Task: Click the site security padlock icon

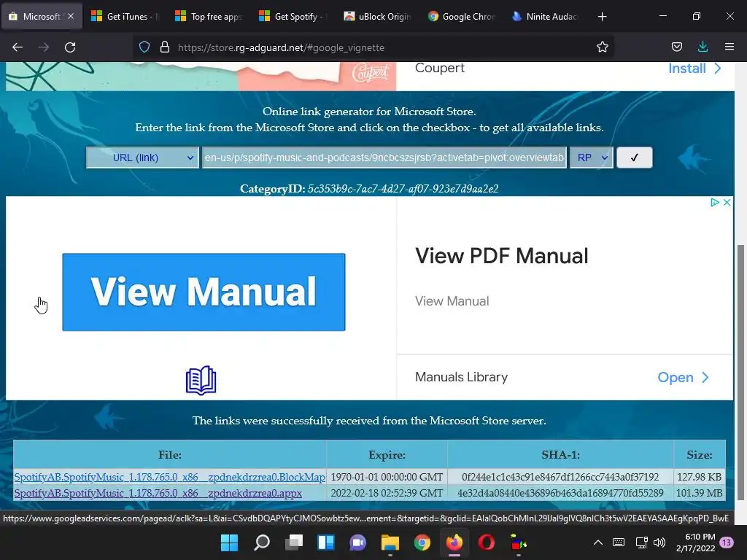Action: [x=165, y=47]
